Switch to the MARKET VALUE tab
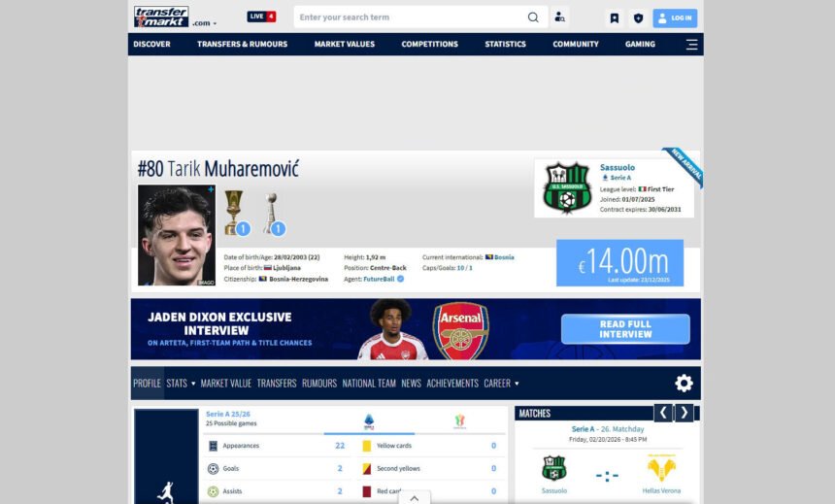The image size is (835, 504). click(x=226, y=383)
